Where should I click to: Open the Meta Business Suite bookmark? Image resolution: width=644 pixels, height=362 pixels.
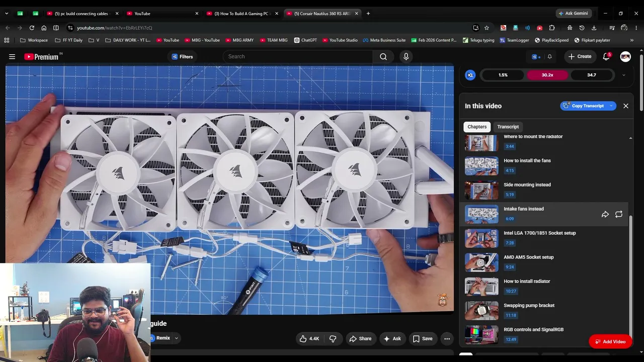coord(384,40)
